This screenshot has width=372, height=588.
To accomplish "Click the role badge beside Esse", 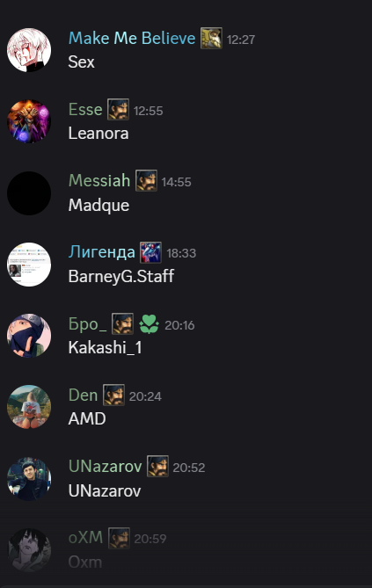I will [x=118, y=110].
